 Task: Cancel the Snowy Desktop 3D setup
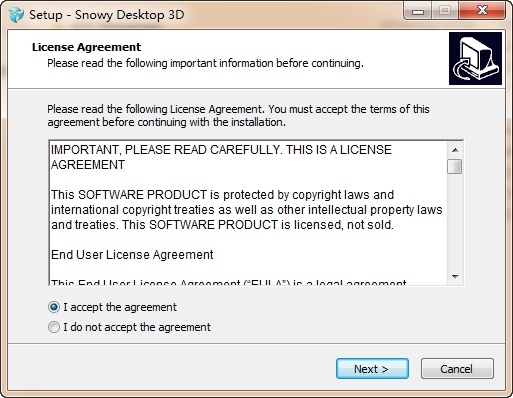[457, 369]
